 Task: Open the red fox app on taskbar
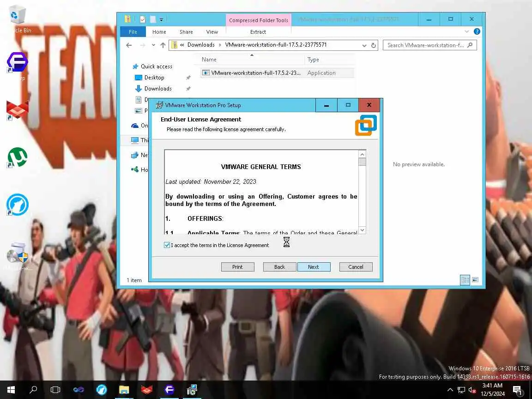click(x=146, y=389)
